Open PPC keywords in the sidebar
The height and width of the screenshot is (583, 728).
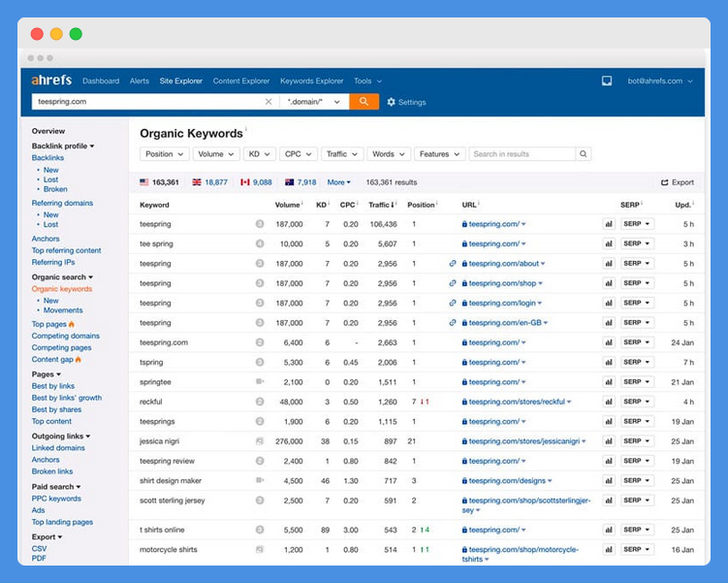click(56, 499)
